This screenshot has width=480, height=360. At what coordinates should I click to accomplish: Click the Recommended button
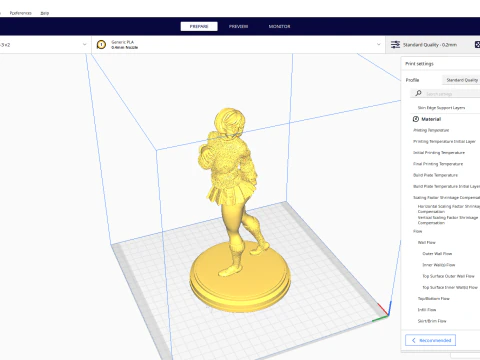(x=430, y=340)
